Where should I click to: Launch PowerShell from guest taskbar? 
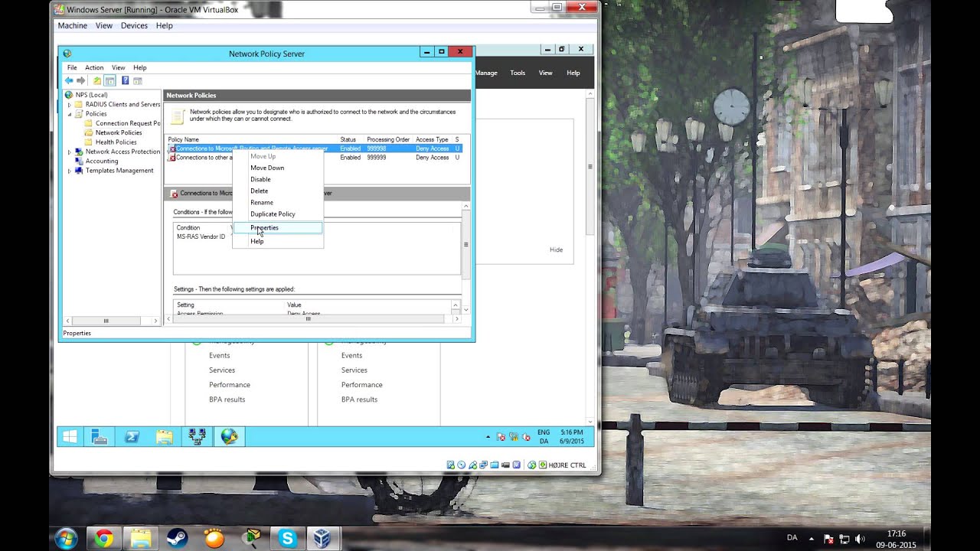pos(132,436)
